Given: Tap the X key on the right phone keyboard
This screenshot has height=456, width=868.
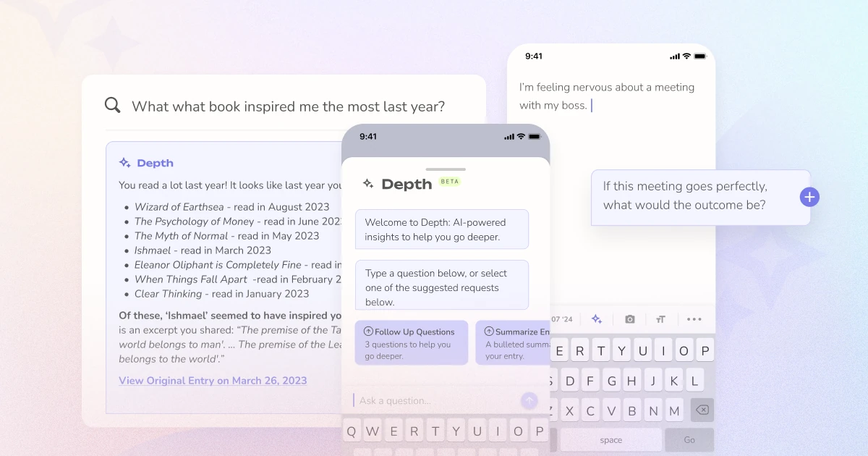Looking at the screenshot, I should point(569,410).
